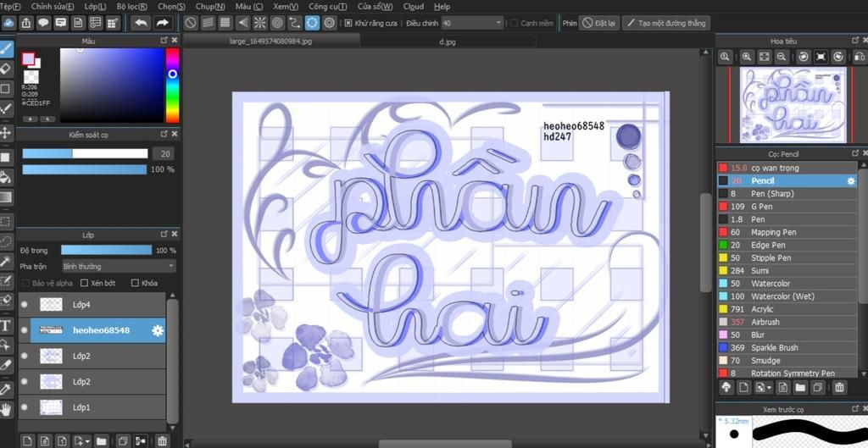Open the Bộ lọc menu
Viewport: 868px width, 448px height.
coord(131,7)
